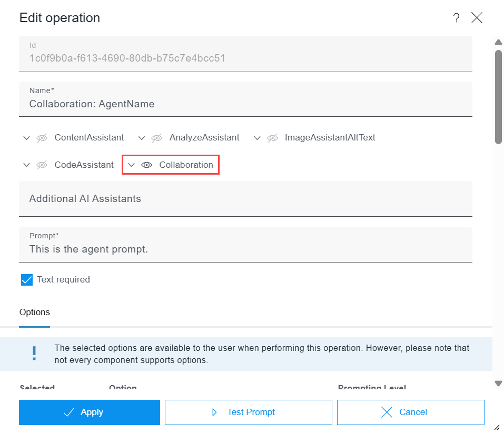Expand the ContentAssistant chevron
Image resolution: width=504 pixels, height=434 pixels.
(x=27, y=138)
